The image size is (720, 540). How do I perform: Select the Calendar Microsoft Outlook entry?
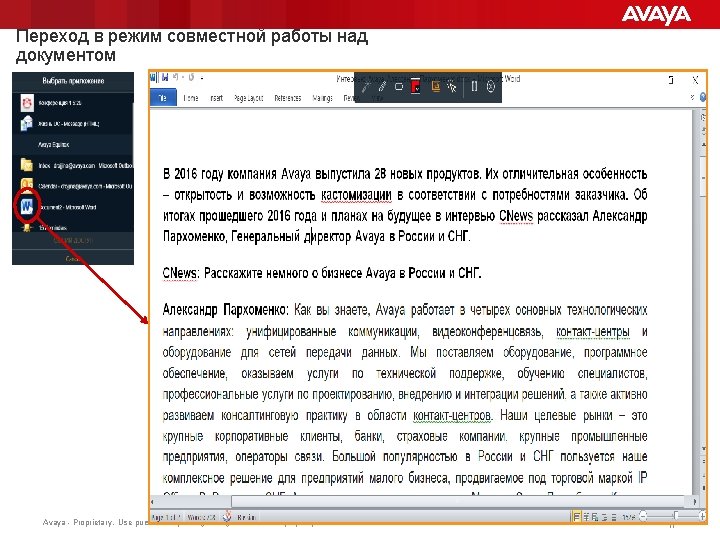pyautogui.click(x=73, y=186)
